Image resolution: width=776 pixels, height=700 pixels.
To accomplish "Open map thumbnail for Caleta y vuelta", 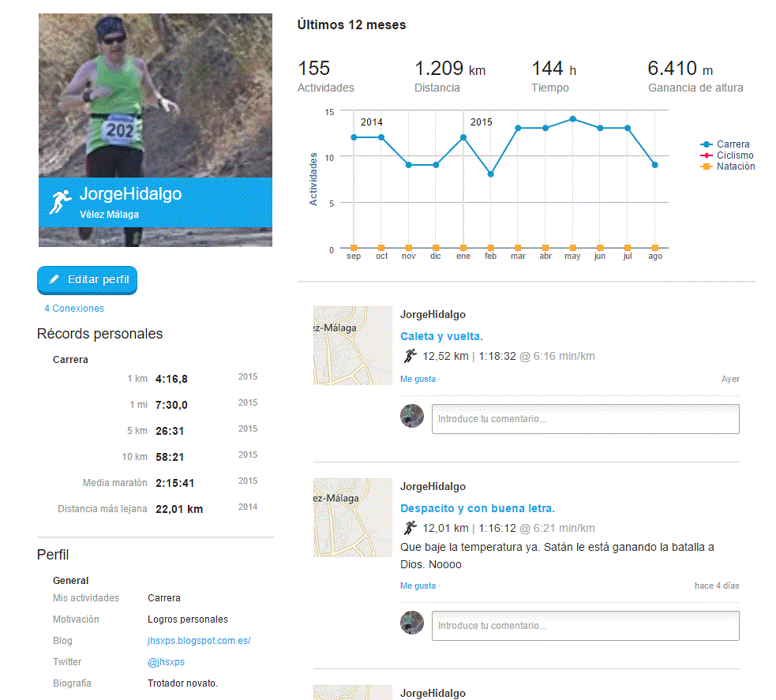I will point(352,346).
